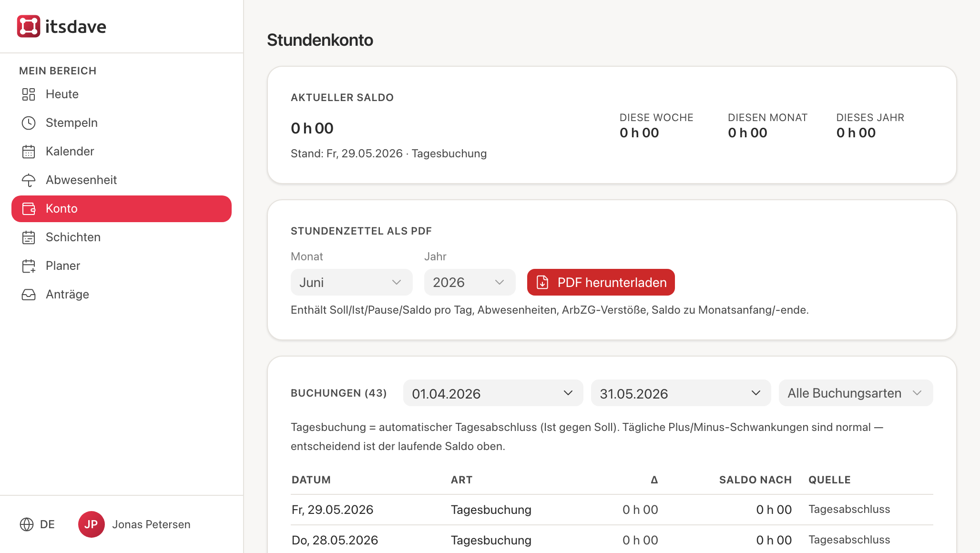980x553 pixels.
Task: Open the Jahr dropdown showing 2026
Action: [470, 282]
